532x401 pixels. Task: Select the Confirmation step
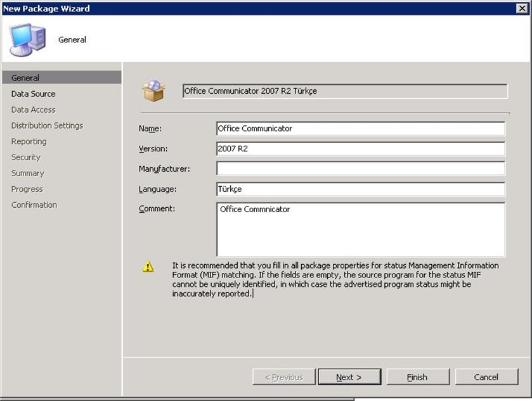coord(34,205)
